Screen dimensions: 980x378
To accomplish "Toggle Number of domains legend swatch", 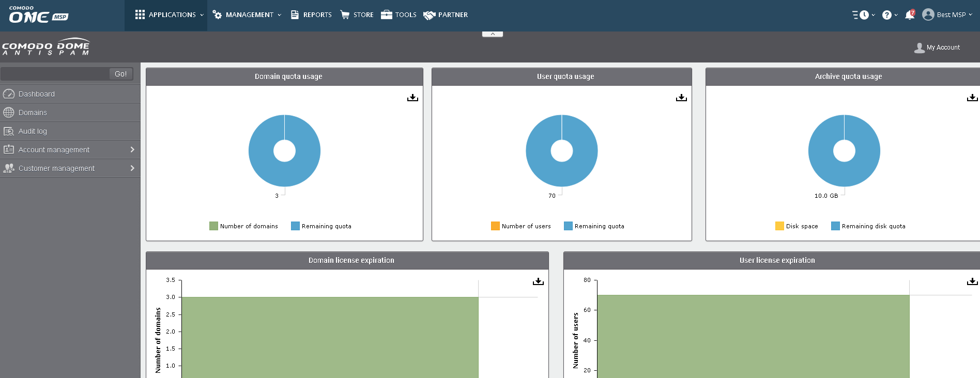I will click(213, 226).
